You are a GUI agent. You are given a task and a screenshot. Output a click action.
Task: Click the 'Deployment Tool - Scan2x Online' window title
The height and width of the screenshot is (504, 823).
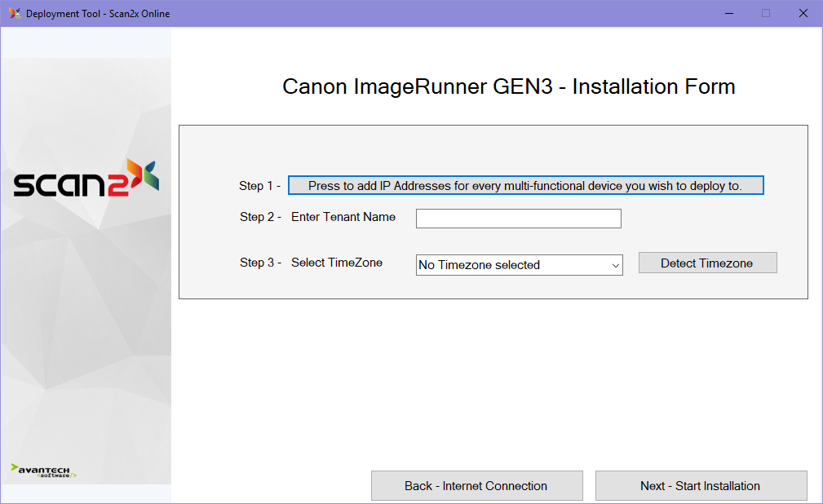[98, 13]
